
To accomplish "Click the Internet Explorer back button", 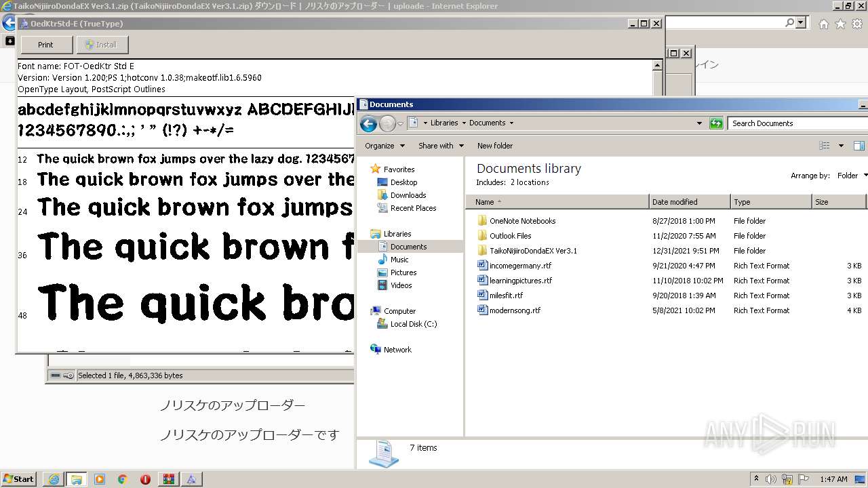I will point(9,23).
